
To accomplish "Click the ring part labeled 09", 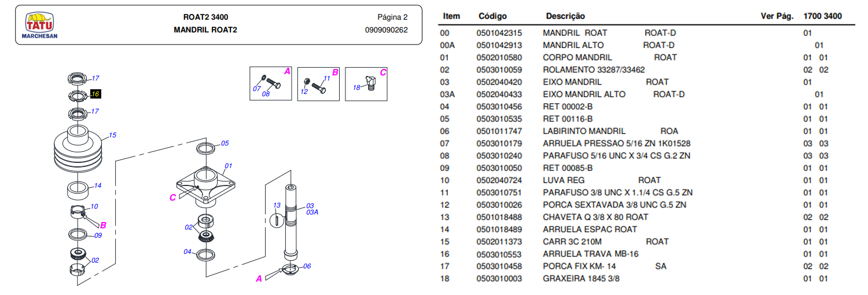I will (x=79, y=234).
